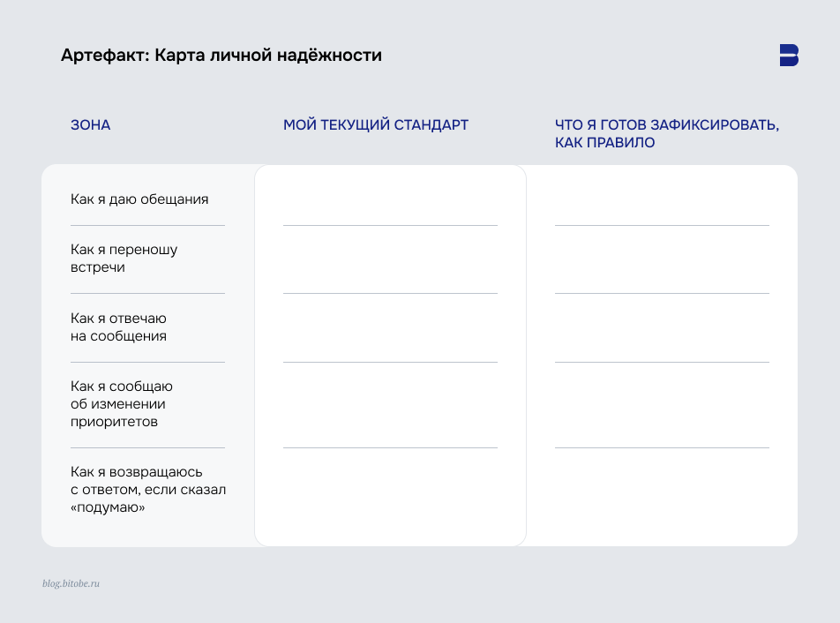Screen dimensions: 840x623
Task: Click the 'ЧТО Я ГОТОВ ЗАФИКСИРОВАТЬ' column header
Action: [x=666, y=133]
